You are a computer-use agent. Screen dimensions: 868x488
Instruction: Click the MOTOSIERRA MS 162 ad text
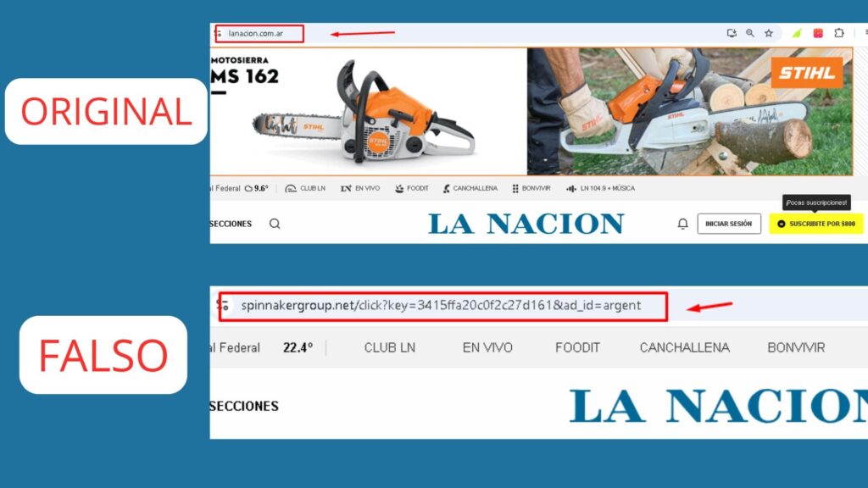pyautogui.click(x=244, y=71)
